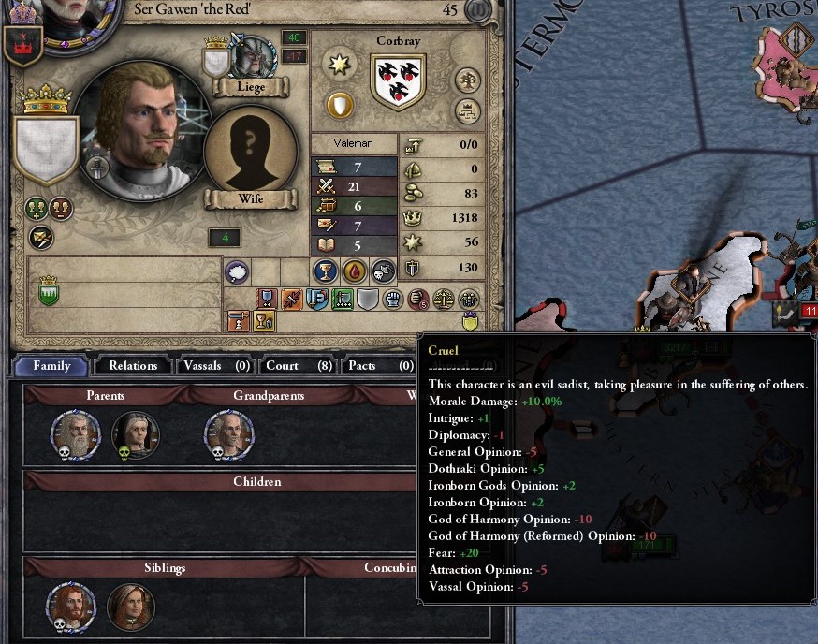Click the white thought bubble icon

[237, 271]
